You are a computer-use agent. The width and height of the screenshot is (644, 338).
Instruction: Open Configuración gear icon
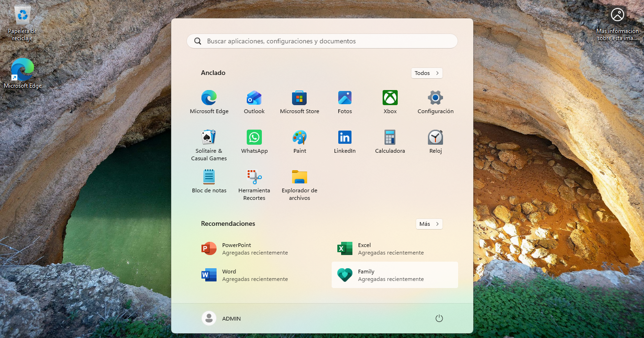coord(435,98)
